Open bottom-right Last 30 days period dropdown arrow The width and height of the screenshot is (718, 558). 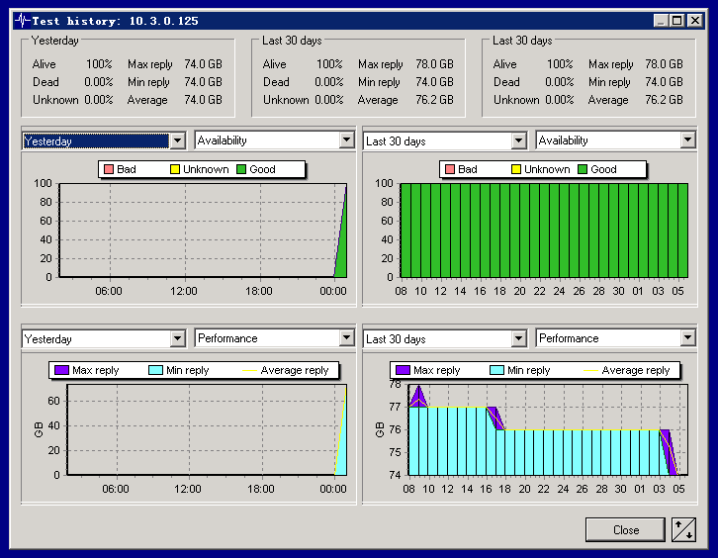(x=518, y=338)
